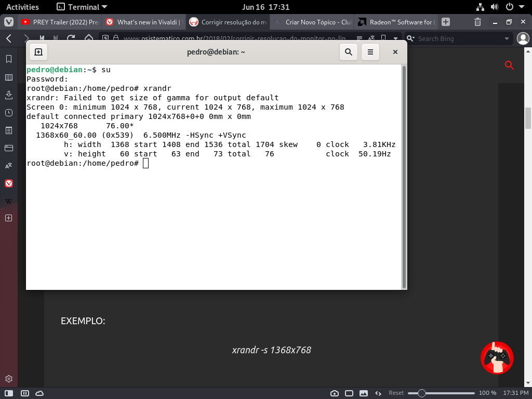The width and height of the screenshot is (532, 399).
Task: Open the closed tabs trash
Action: point(478,22)
